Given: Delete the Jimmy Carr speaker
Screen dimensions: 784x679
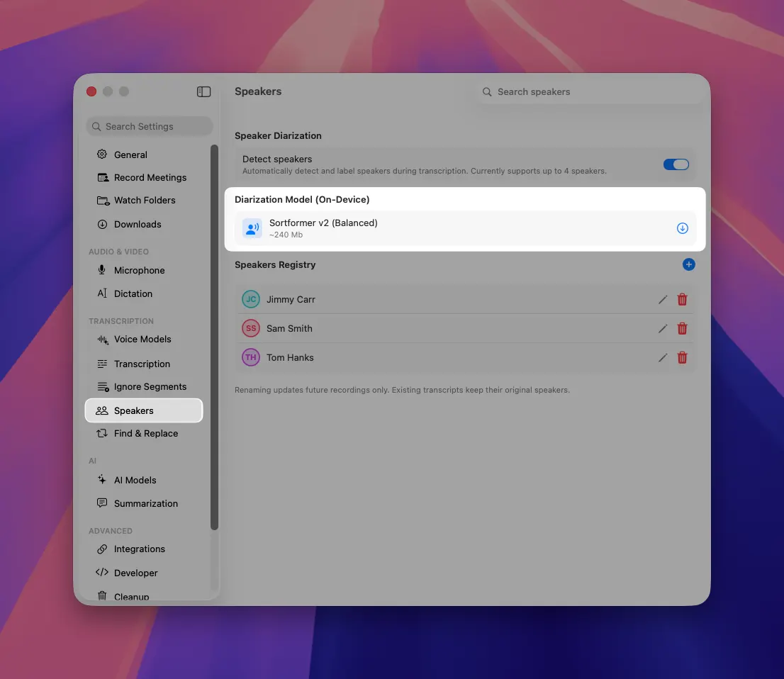Looking at the screenshot, I should pos(682,300).
